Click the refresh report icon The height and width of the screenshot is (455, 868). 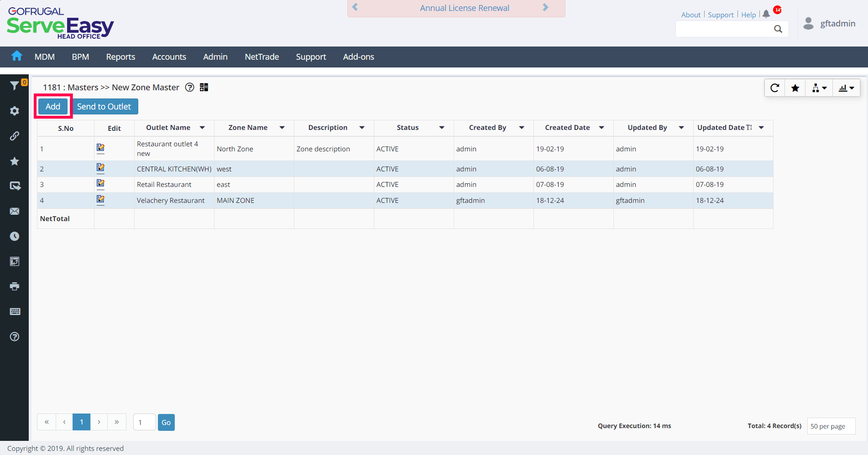click(774, 88)
